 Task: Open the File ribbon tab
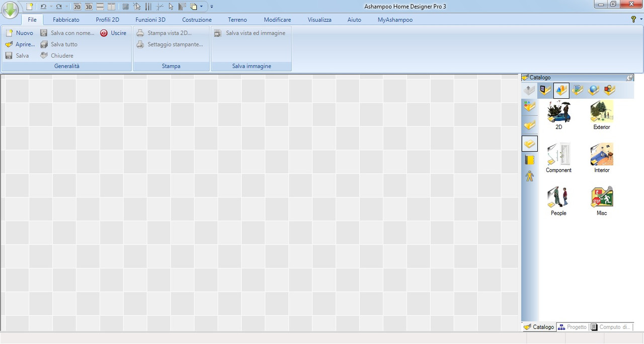[32, 20]
